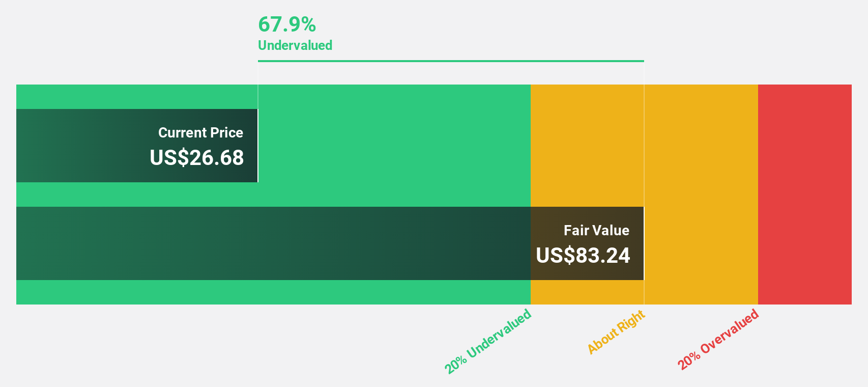Click the green strip below Fair Value bar
Viewport: 868px width, 387px height.
click(273, 292)
